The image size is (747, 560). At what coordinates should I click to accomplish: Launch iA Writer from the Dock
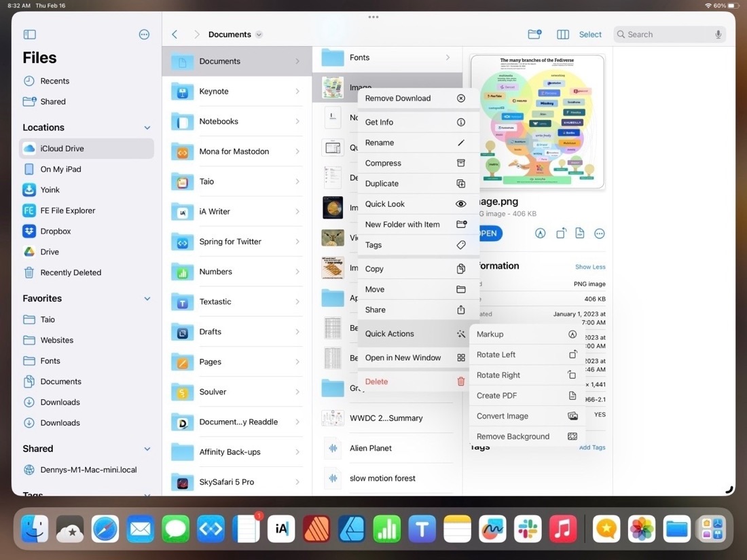[x=281, y=528]
